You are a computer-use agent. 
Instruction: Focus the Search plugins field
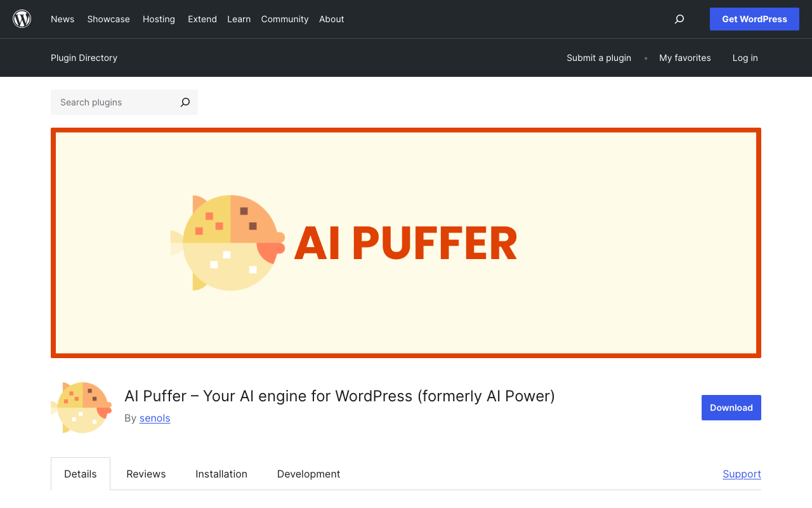tap(113, 102)
